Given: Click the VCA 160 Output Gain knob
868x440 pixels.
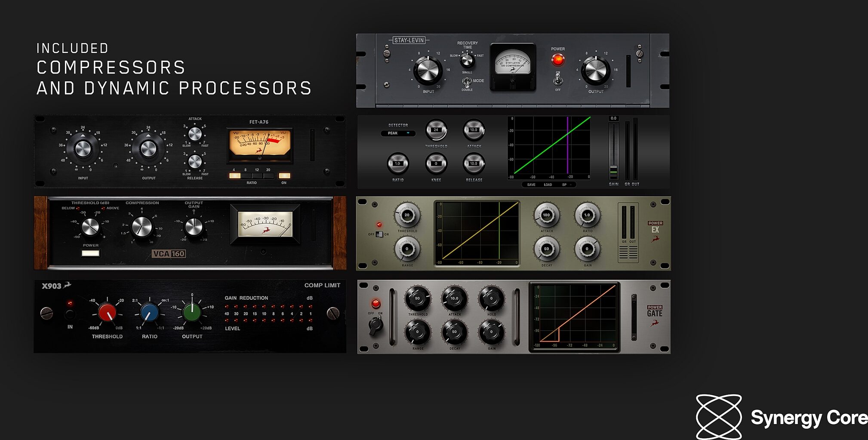Looking at the screenshot, I should coord(194,227).
